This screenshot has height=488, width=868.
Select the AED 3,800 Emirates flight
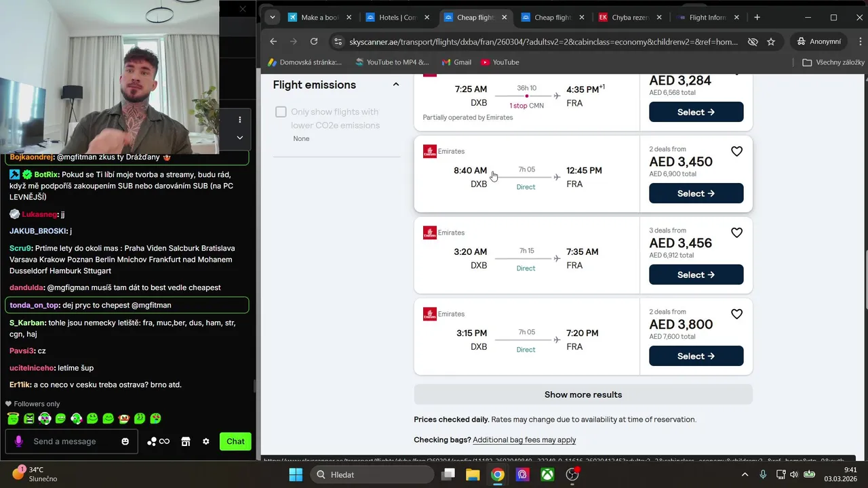[x=696, y=356]
